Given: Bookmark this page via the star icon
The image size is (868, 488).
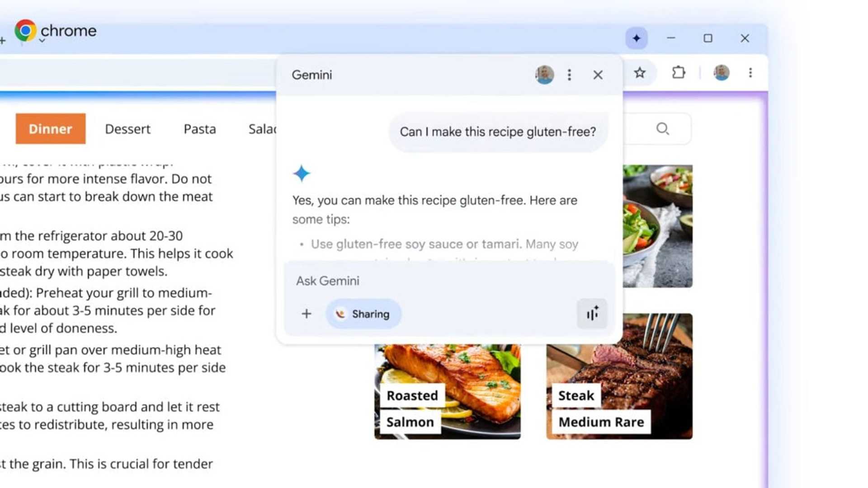Looking at the screenshot, I should (x=640, y=73).
